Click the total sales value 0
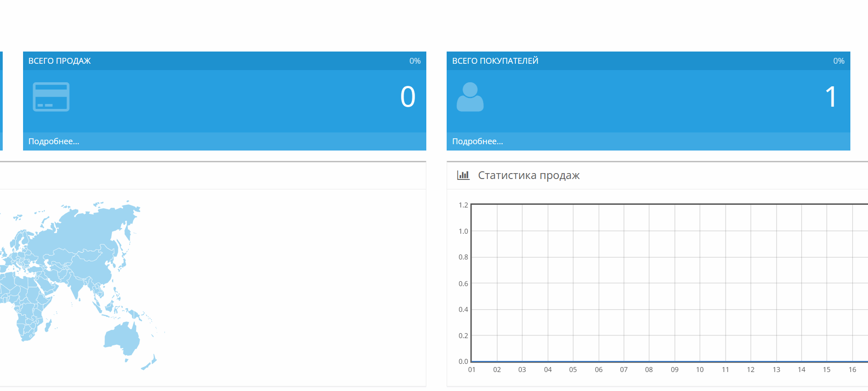868x391 pixels. [407, 97]
